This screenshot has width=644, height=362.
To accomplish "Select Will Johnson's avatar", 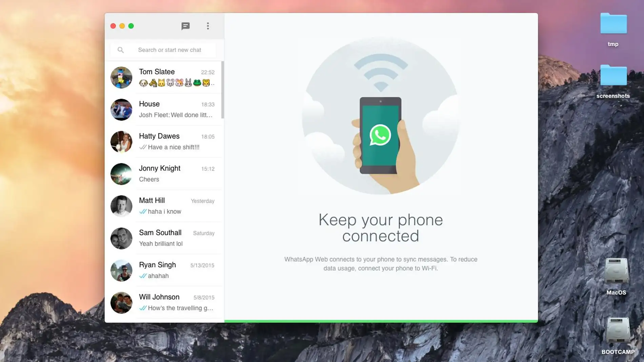I will (x=121, y=303).
